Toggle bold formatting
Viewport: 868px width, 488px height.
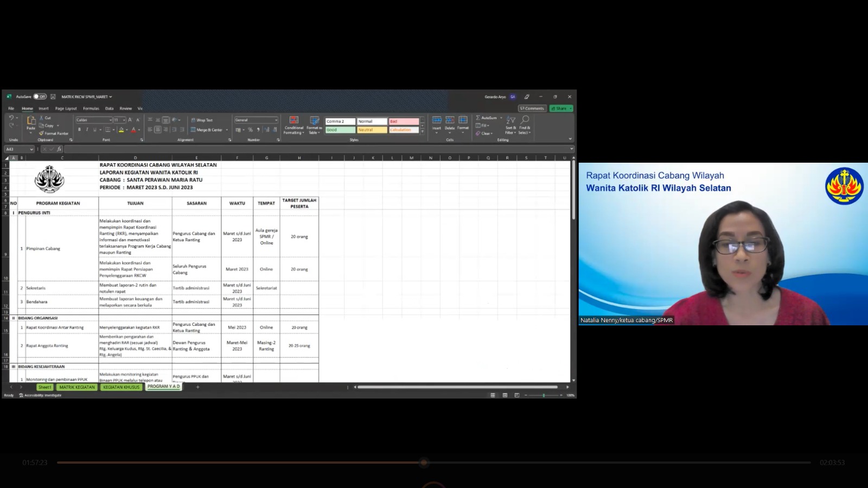click(79, 130)
